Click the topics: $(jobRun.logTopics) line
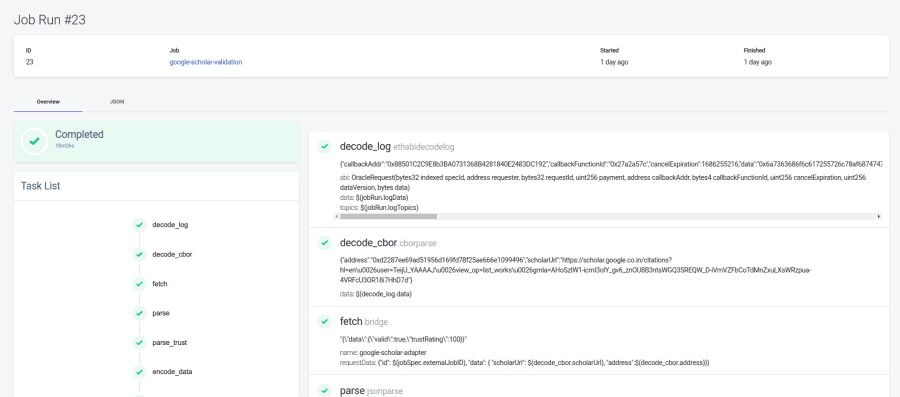 point(379,207)
